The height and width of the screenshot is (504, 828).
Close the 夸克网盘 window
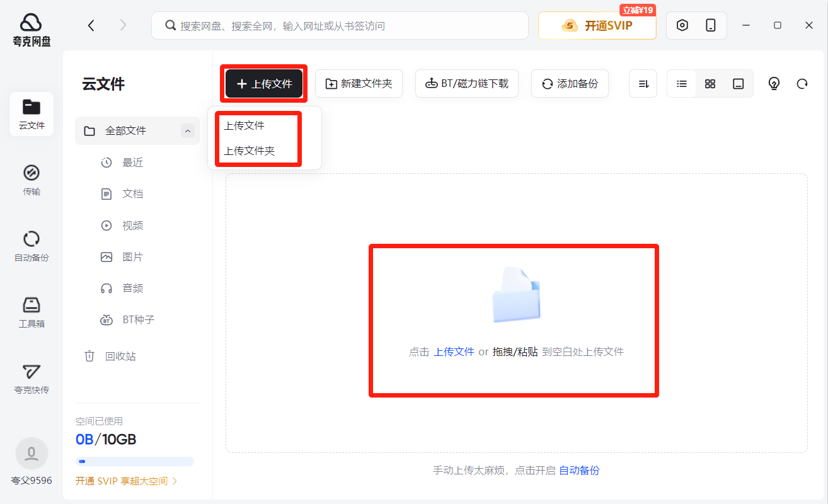[809, 25]
